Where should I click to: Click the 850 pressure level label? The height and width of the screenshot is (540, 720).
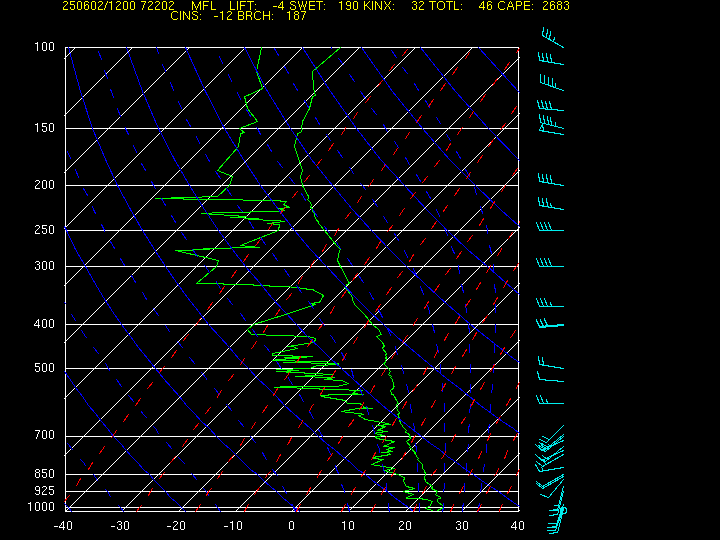coord(45,474)
